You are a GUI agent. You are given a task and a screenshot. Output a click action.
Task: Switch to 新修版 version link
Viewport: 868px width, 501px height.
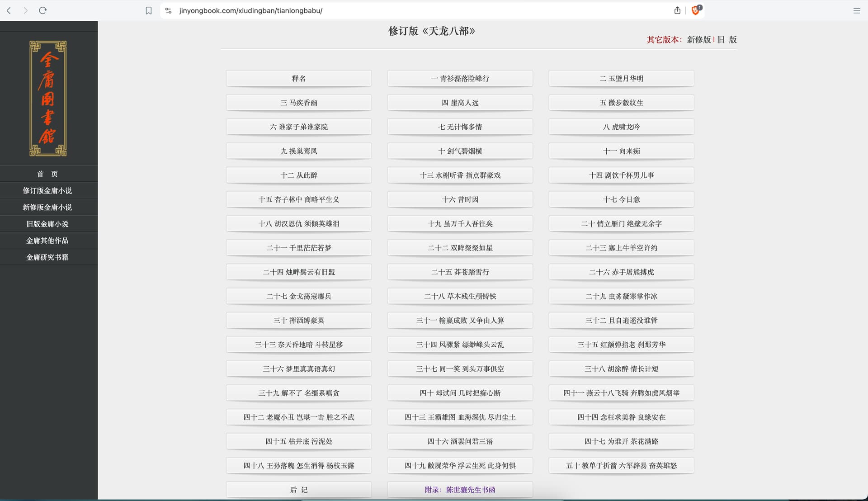tap(698, 40)
